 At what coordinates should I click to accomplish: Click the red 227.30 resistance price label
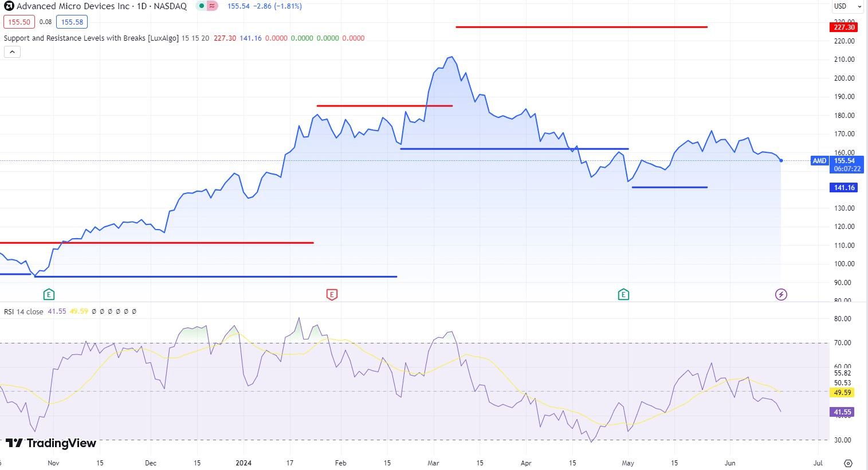(843, 27)
